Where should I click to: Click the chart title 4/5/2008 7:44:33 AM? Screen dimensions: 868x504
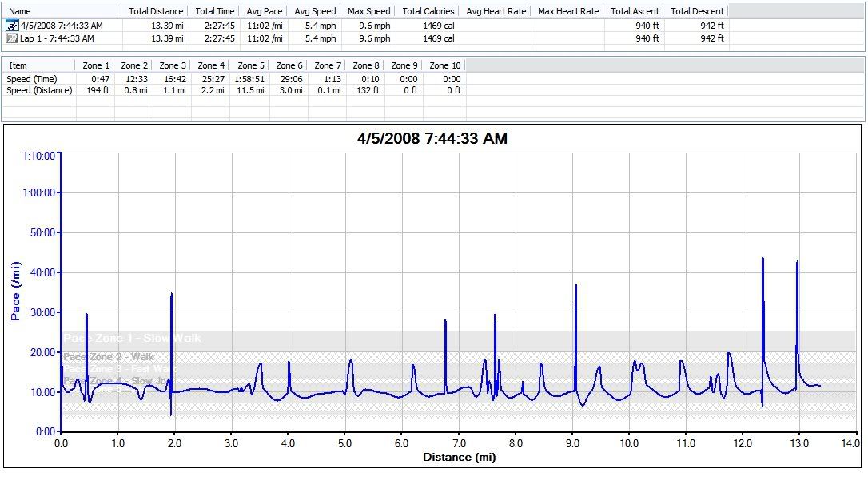tap(432, 139)
